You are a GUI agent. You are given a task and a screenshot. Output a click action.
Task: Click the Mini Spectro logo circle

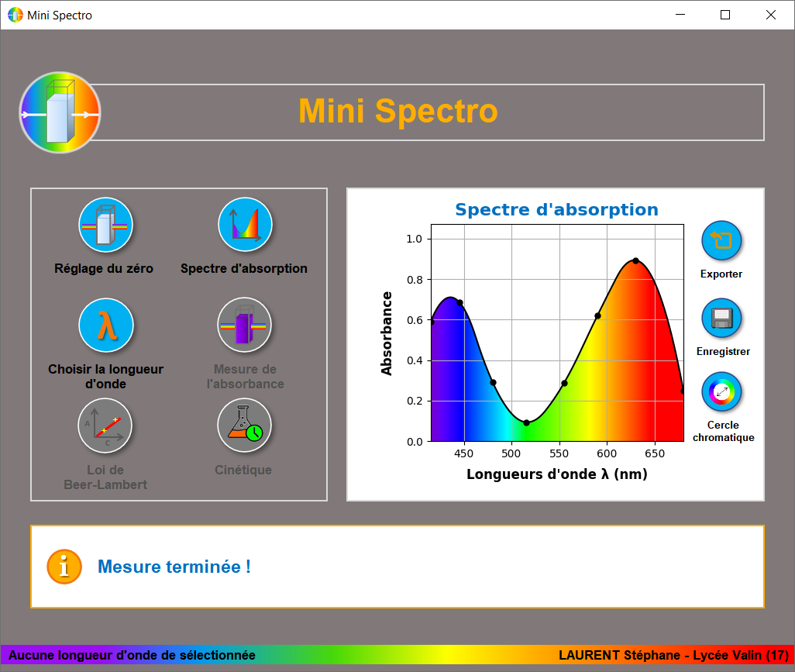tap(60, 112)
